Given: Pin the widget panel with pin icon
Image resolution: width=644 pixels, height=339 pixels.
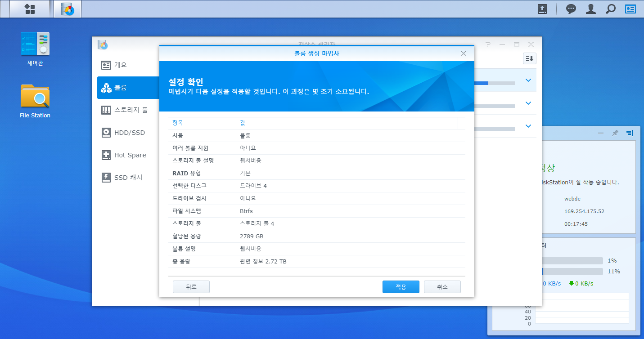Looking at the screenshot, I should [615, 133].
